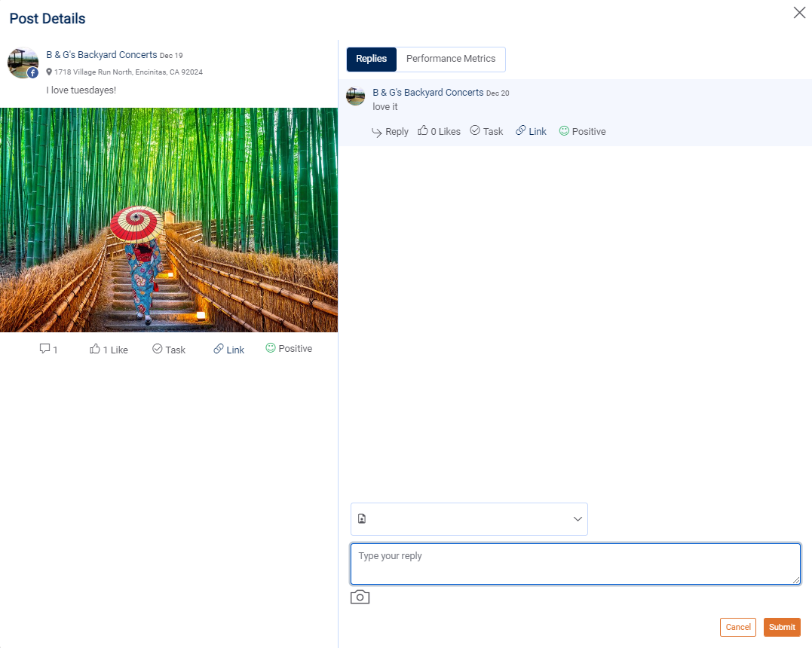
Task: Click the Facebook badge on the profile avatar
Action: [x=32, y=72]
